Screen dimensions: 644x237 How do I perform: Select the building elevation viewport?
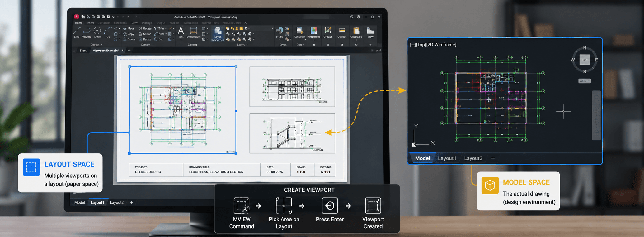(x=292, y=86)
